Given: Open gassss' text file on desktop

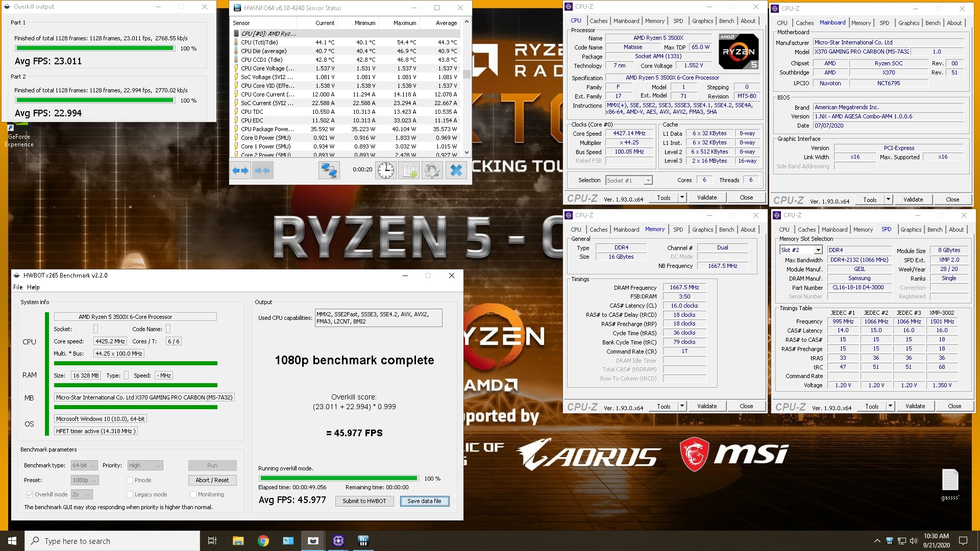Looking at the screenshot, I should coord(950,484).
